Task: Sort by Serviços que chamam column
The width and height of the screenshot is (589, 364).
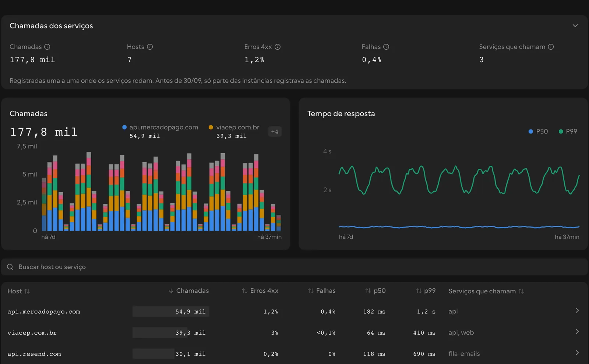Action: (486, 291)
